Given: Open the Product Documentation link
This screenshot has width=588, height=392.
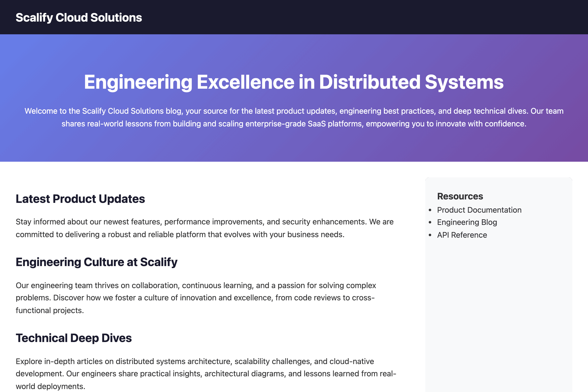Looking at the screenshot, I should coord(479,210).
